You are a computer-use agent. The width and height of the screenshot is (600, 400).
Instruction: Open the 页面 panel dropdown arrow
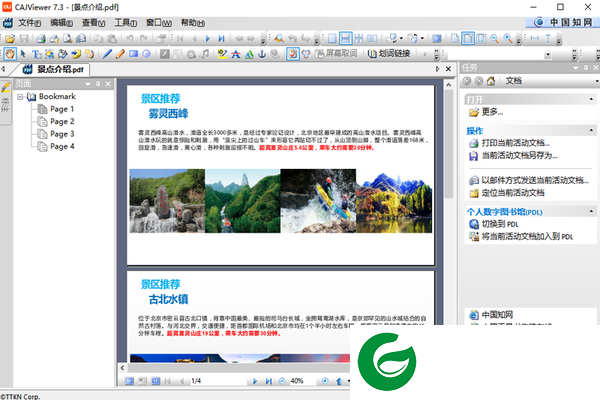pyautogui.click(x=88, y=84)
